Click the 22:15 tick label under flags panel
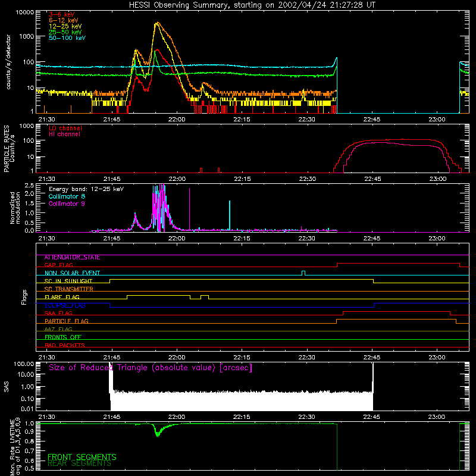476x476 pixels. click(242, 358)
